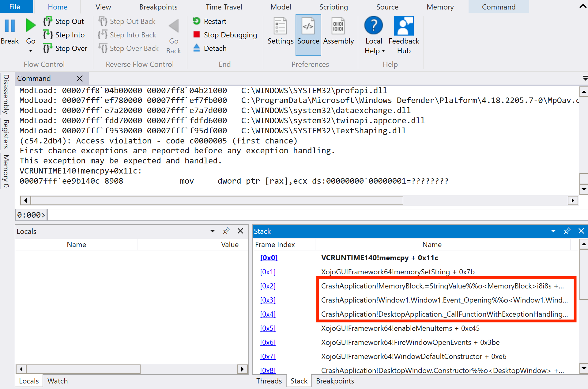Close the Command panel

[x=79, y=78]
